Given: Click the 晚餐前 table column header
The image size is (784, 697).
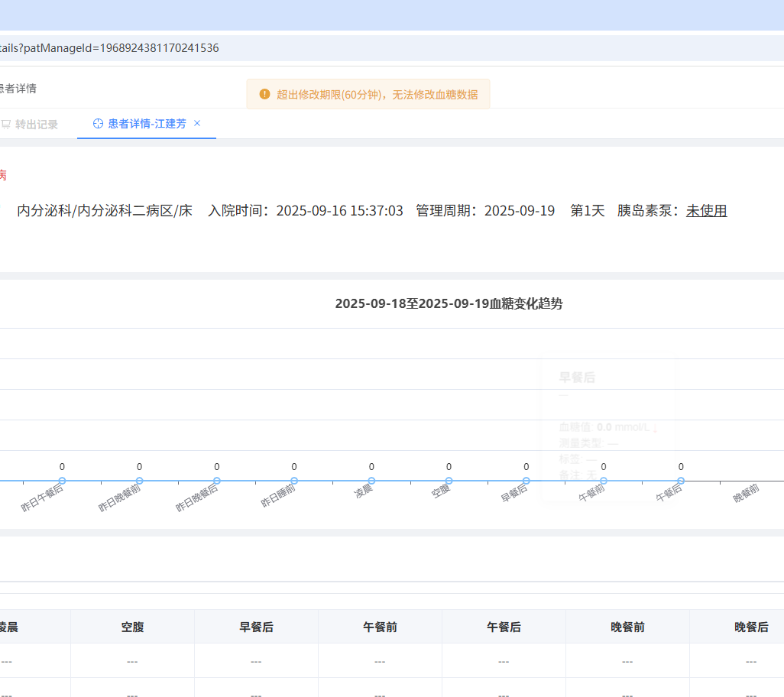Looking at the screenshot, I should tap(627, 627).
